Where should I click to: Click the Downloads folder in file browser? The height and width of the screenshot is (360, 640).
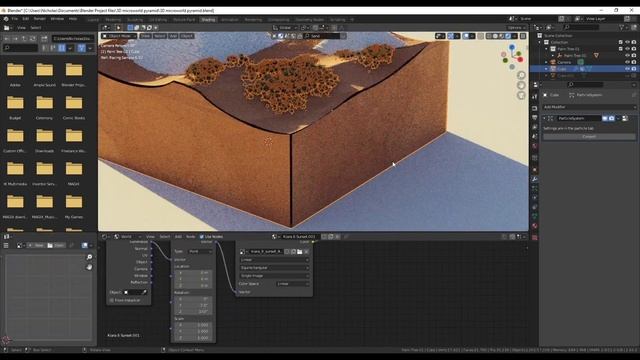pos(44,139)
